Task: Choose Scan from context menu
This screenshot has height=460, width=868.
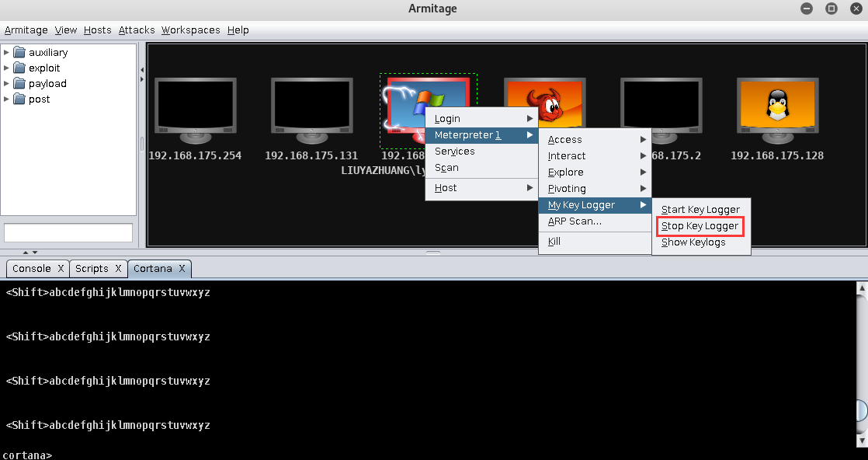Action: point(481,167)
